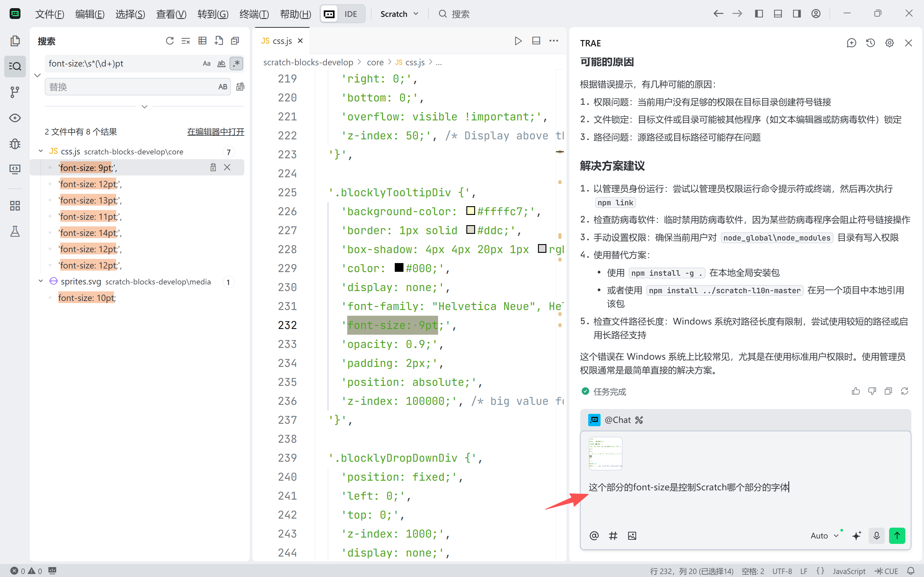Open the Scratch project dropdown
924x577 pixels.
click(x=399, y=14)
